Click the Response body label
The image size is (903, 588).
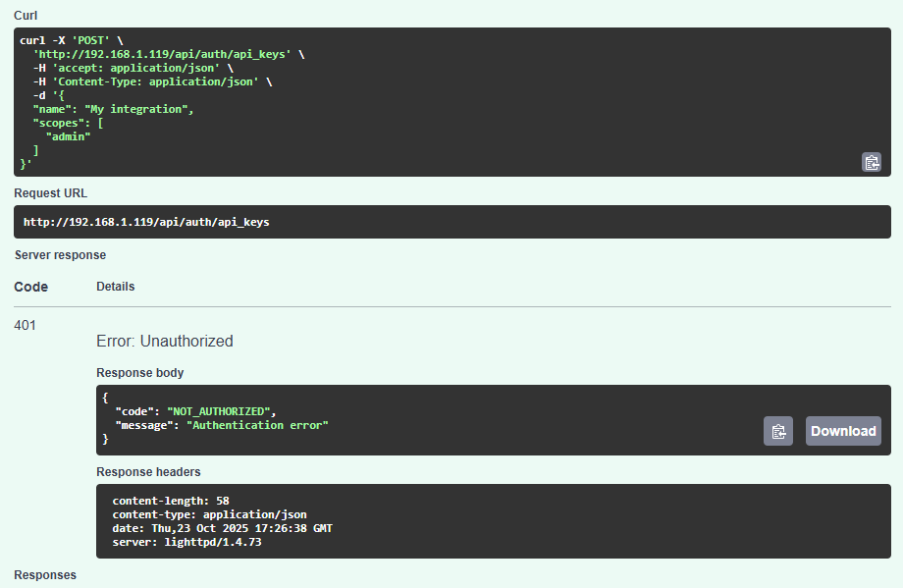coord(139,373)
